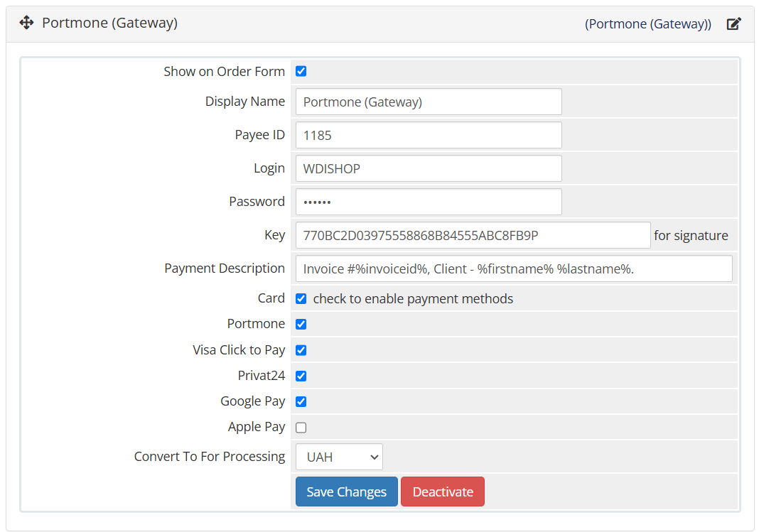Viewport: 759px width, 532px height.
Task: Click the 'for signature' hint text
Action: (691, 236)
